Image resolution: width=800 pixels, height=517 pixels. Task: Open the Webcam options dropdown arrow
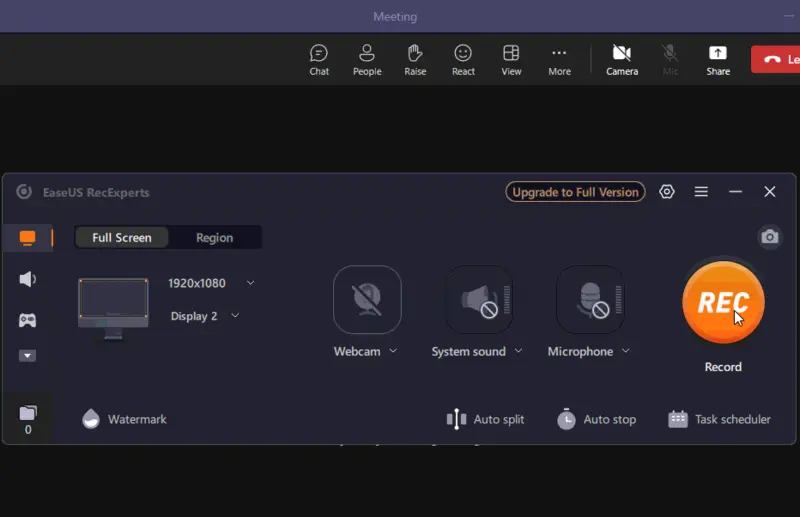(393, 351)
